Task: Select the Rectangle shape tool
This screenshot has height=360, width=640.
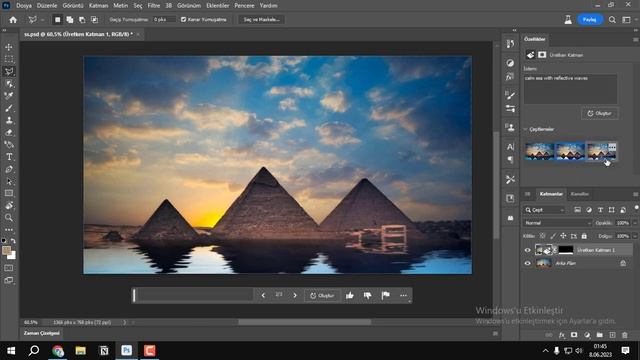Action: pos(9,193)
